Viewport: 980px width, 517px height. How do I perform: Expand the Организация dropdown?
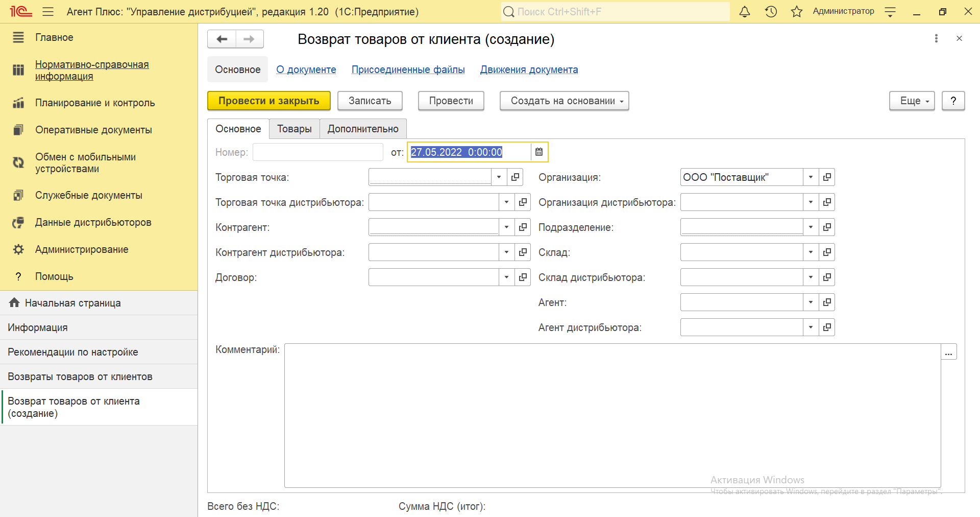coord(811,177)
